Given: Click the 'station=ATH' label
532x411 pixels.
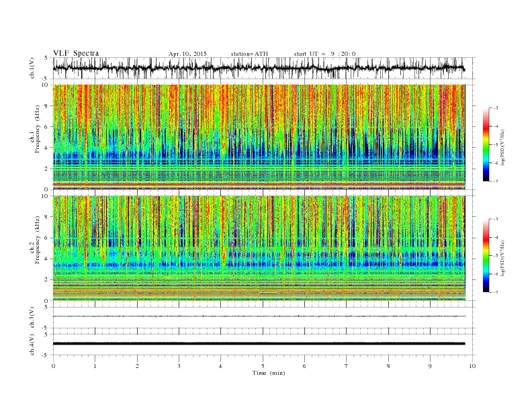Looking at the screenshot, I should click(249, 54).
